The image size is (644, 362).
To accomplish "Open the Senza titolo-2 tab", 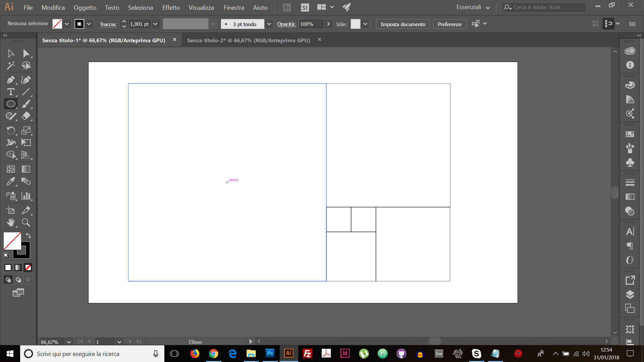I will pyautogui.click(x=249, y=40).
